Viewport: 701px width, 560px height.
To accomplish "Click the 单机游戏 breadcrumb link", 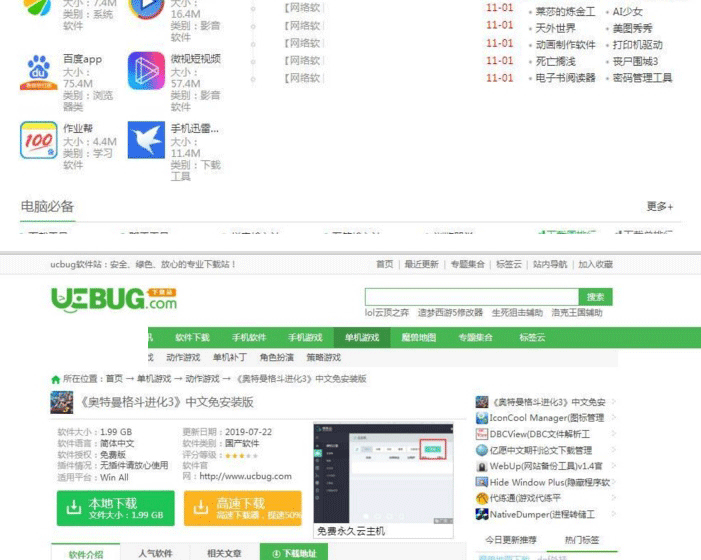I will pos(154,379).
